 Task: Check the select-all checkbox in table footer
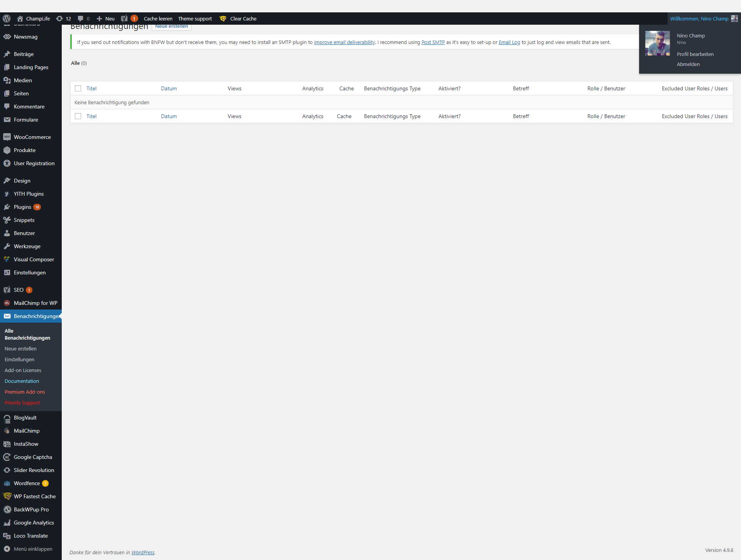tap(78, 116)
